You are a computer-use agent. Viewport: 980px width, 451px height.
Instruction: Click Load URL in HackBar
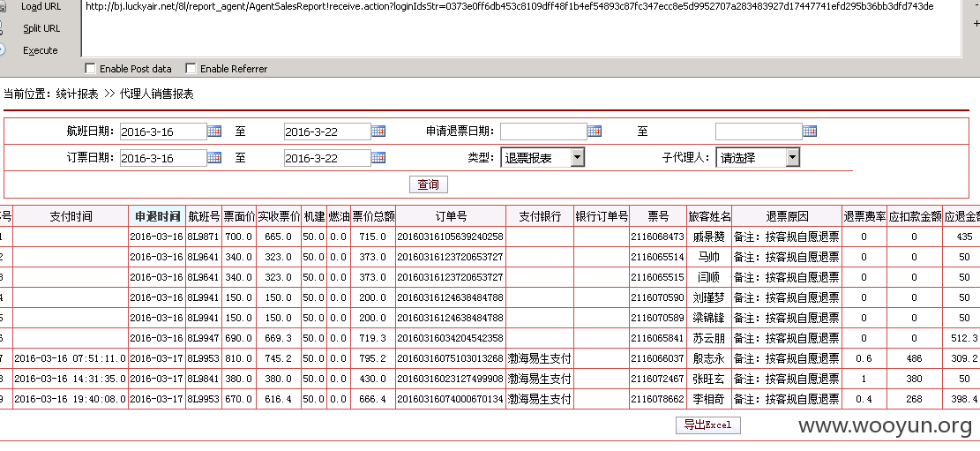pos(41,7)
